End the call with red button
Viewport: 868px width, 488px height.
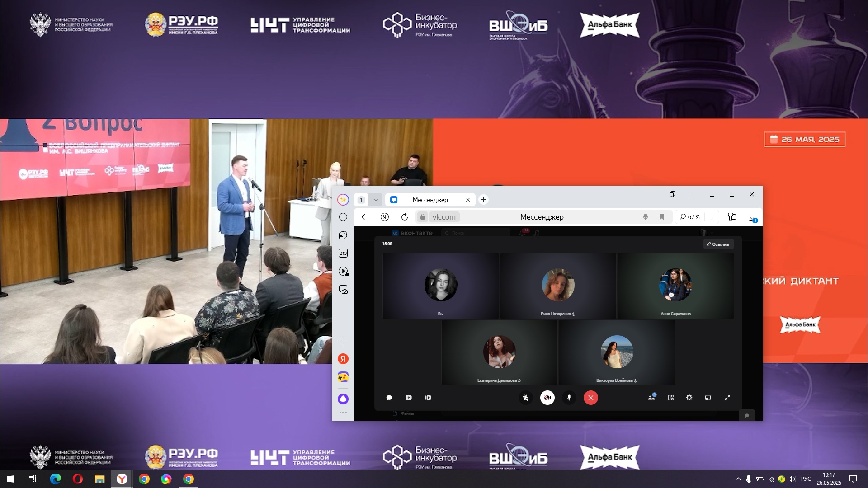point(591,398)
